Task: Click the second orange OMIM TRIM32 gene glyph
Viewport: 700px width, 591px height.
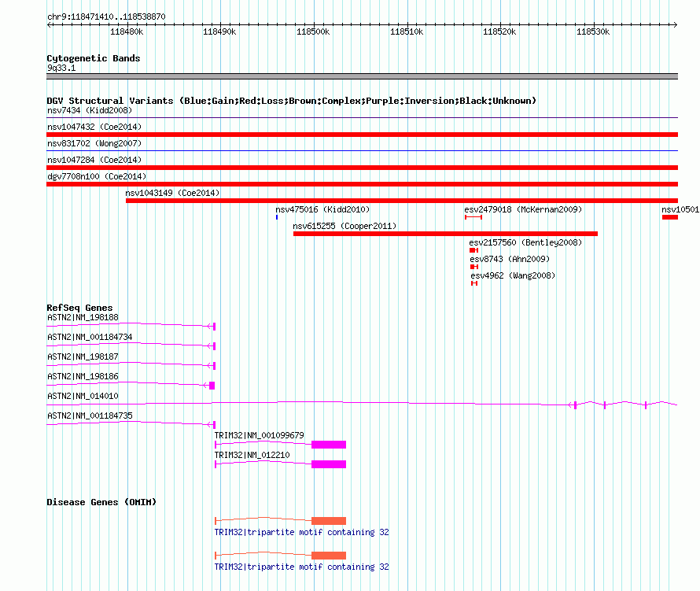Action: click(280, 556)
